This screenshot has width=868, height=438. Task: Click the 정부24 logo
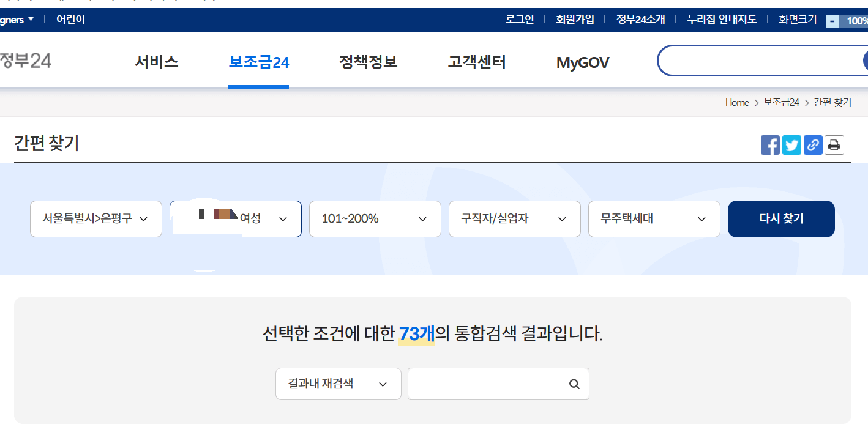[24, 61]
